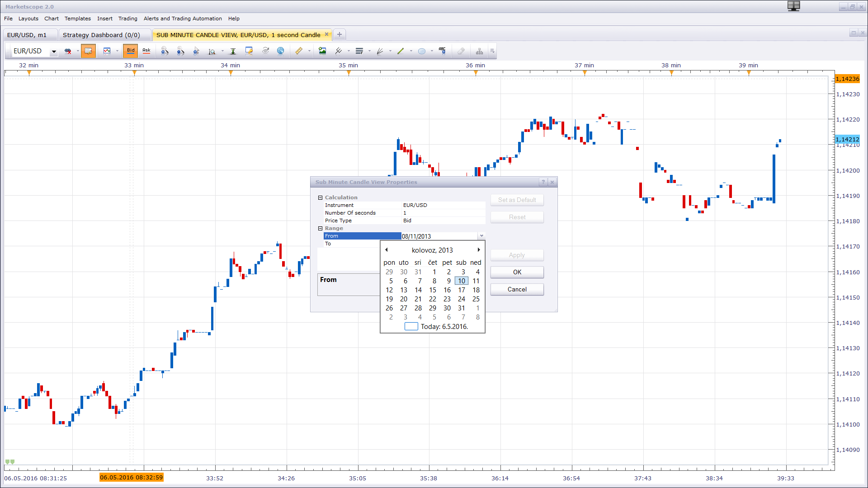Select the ellipse shape tool

[x=422, y=51]
